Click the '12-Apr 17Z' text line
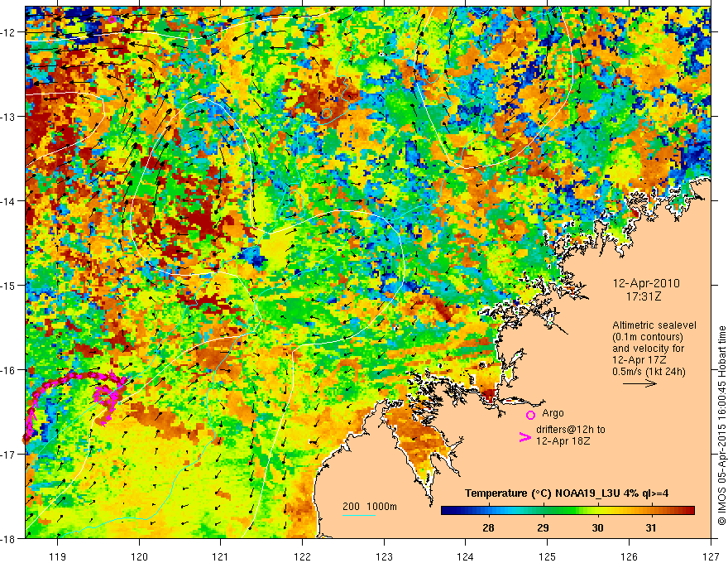 (639, 360)
